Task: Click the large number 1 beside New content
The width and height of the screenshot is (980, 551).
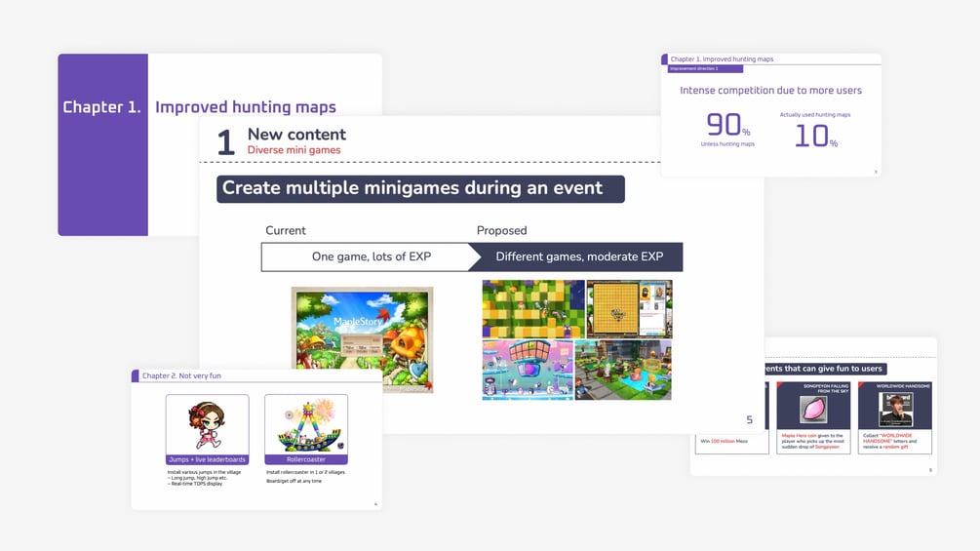Action: pyautogui.click(x=225, y=142)
